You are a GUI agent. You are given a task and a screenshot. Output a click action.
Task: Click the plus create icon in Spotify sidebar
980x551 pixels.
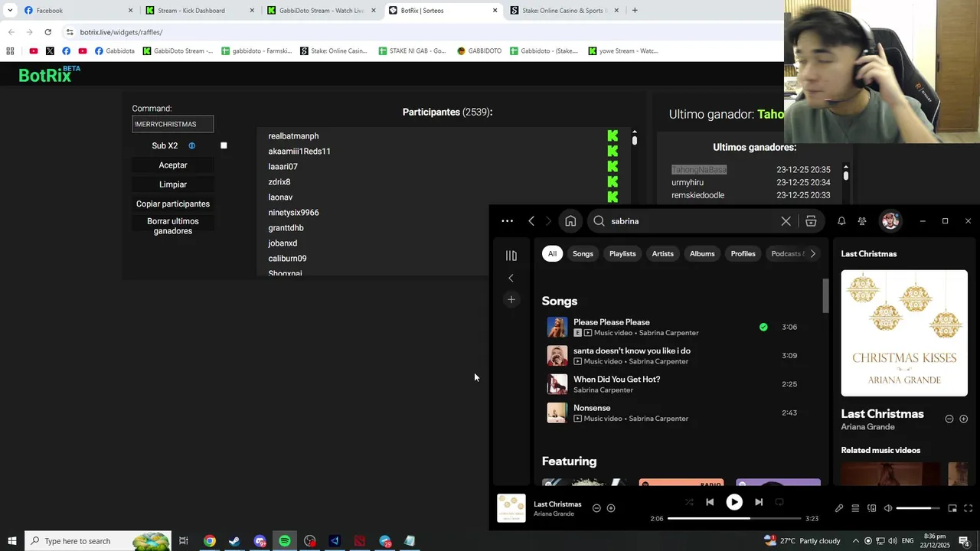point(511,299)
